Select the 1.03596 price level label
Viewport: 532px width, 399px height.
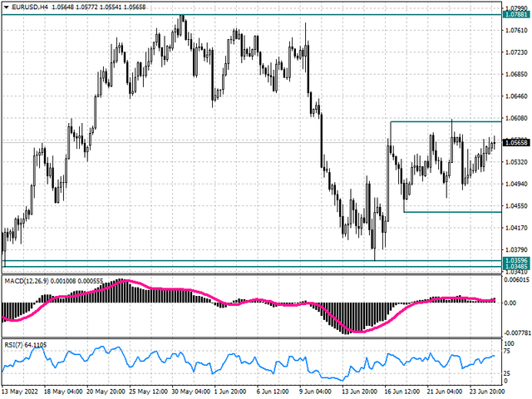click(x=515, y=260)
